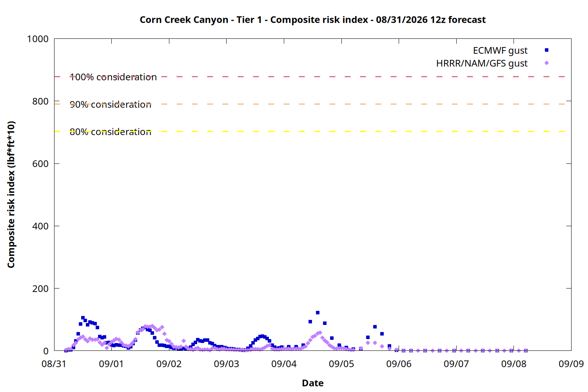Click the Date x-axis label
Image resolution: width=588 pixels, height=392 pixels.
[x=312, y=383]
